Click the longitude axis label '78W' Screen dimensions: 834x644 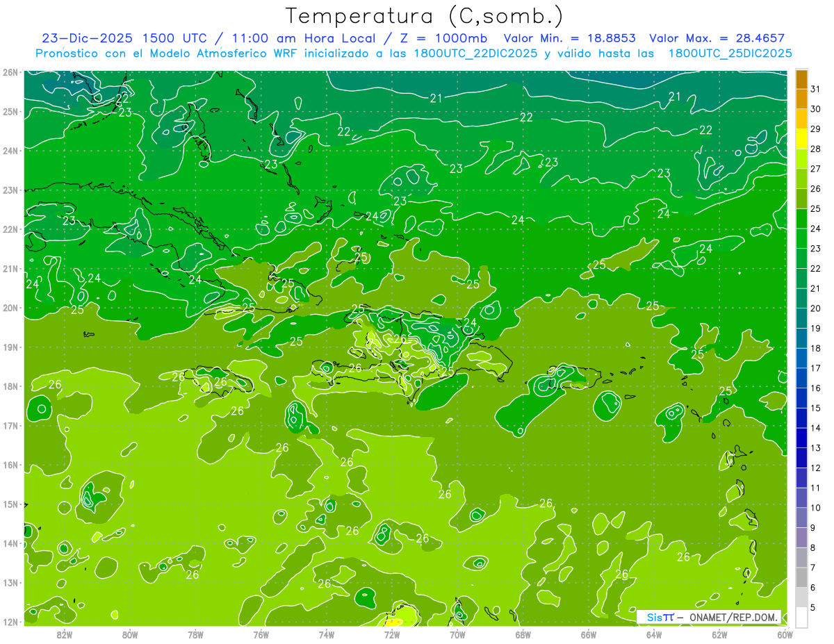point(195,634)
